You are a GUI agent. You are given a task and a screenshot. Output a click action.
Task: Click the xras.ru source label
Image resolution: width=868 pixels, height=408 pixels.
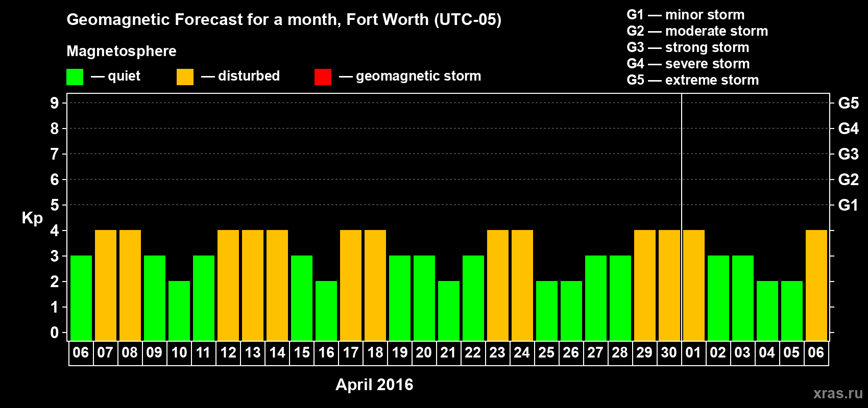pos(838,393)
